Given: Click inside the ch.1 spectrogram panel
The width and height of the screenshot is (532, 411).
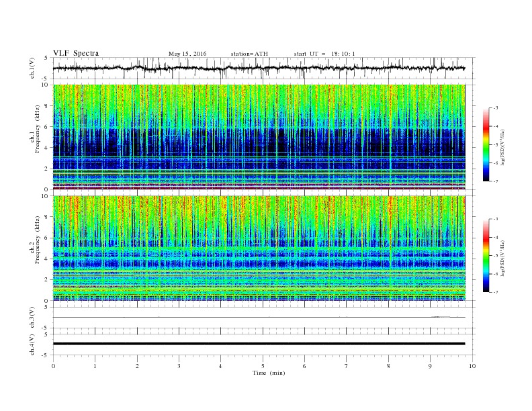Looking at the screenshot, I should coord(259,137).
